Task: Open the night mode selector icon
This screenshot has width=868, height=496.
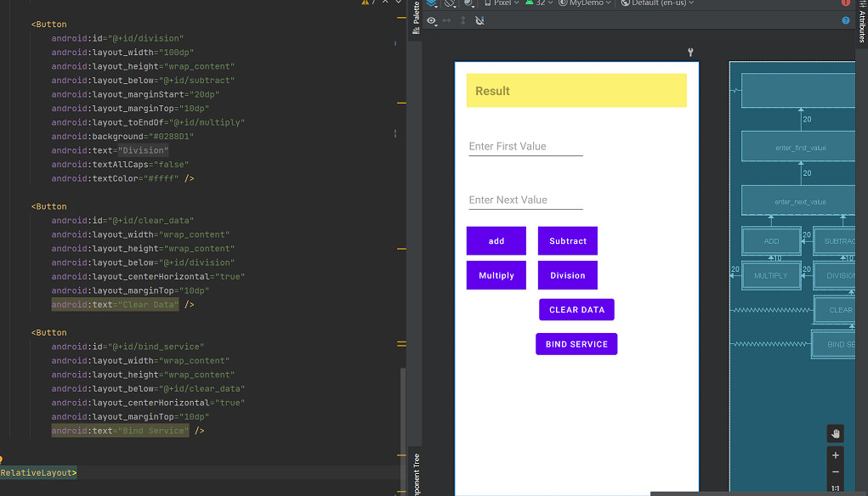Action: pyautogui.click(x=469, y=3)
